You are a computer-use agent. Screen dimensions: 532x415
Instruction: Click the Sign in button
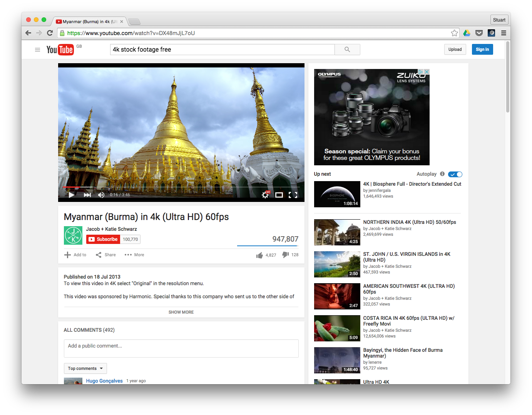coord(482,49)
